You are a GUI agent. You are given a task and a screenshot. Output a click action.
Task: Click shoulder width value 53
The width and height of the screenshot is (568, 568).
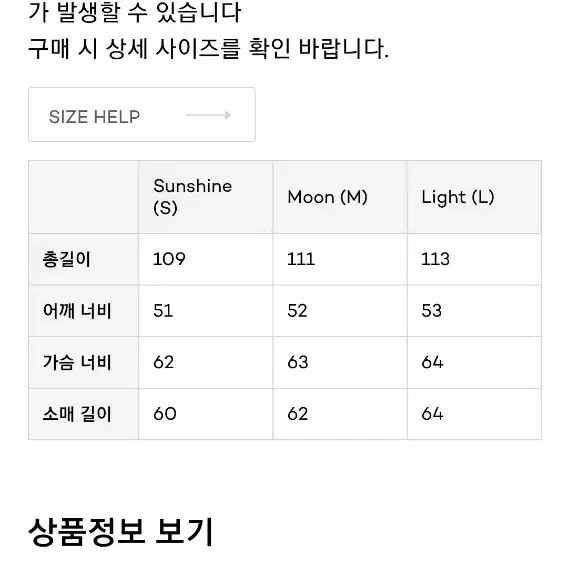pyautogui.click(x=474, y=311)
